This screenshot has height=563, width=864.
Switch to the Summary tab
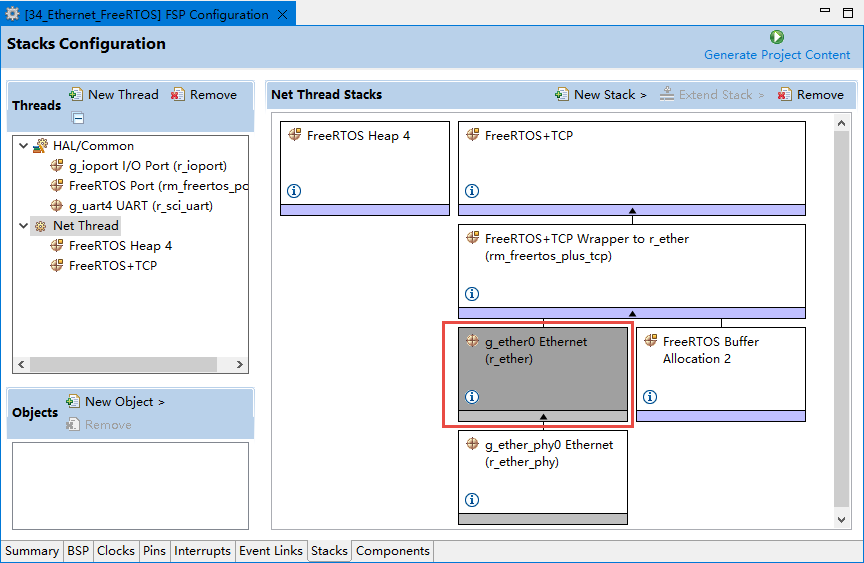tap(32, 551)
